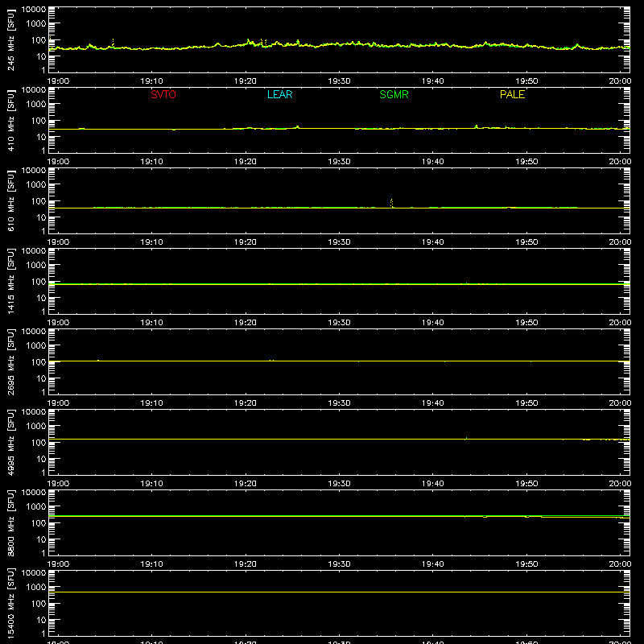Click the 100 tick value on 610 MHz axis

(x=39, y=201)
